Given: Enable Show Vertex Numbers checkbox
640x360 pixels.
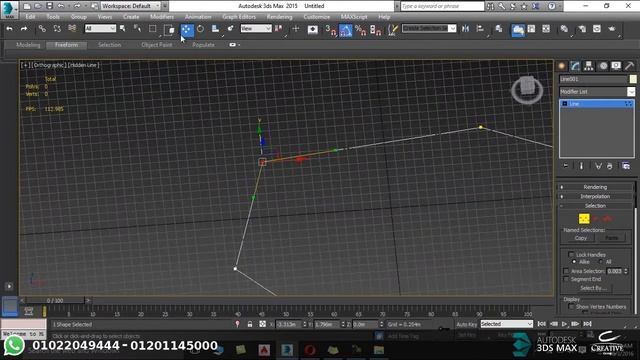Looking at the screenshot, I should (571, 307).
